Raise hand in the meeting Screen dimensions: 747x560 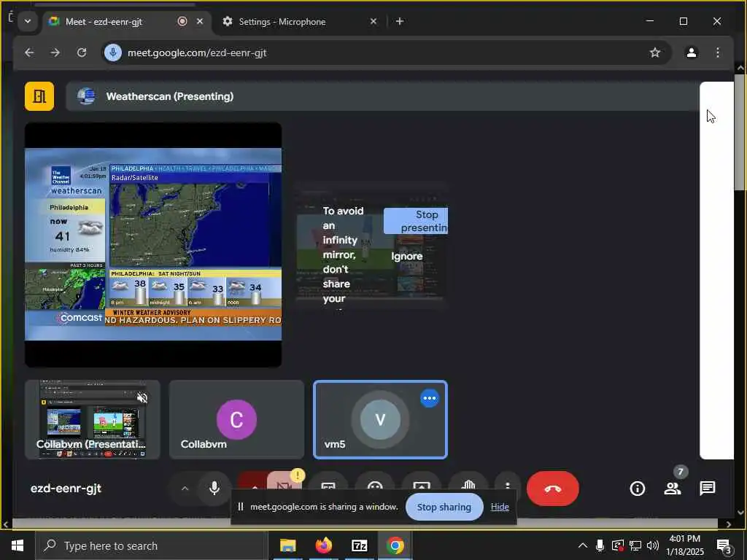point(468,486)
